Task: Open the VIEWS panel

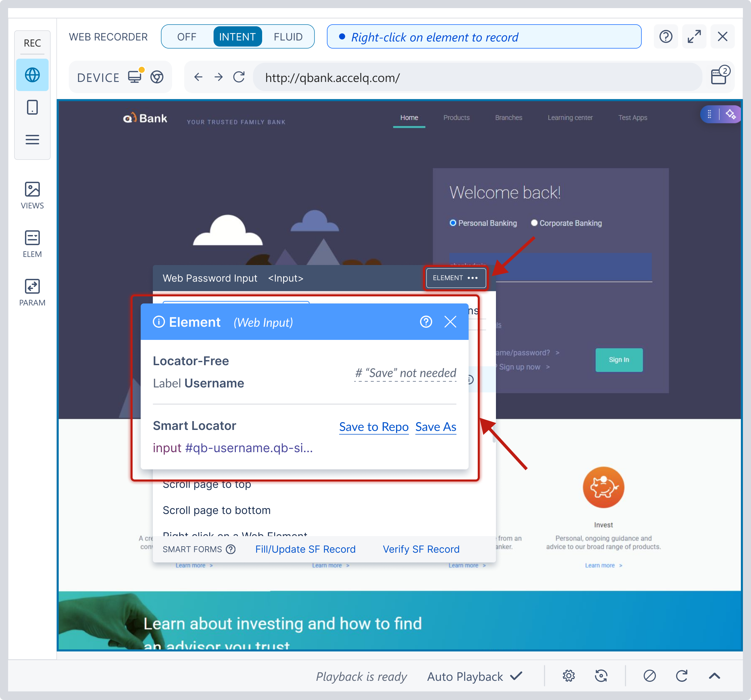Action: click(32, 195)
